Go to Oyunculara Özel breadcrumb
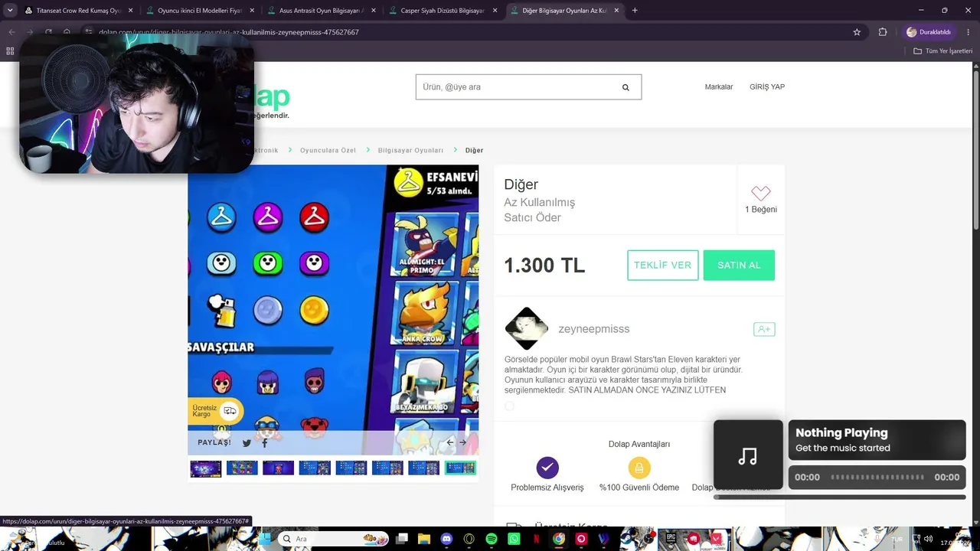The image size is (980, 551). (328, 150)
